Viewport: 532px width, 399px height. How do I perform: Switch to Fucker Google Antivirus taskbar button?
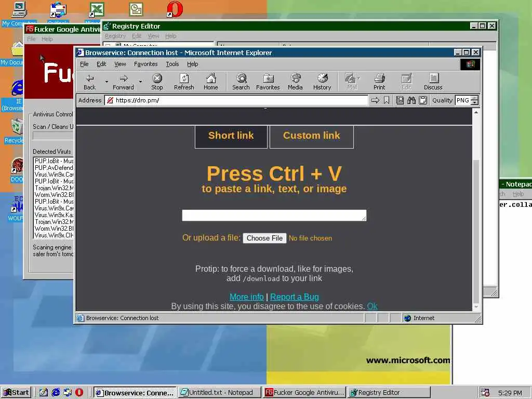pyautogui.click(x=304, y=392)
